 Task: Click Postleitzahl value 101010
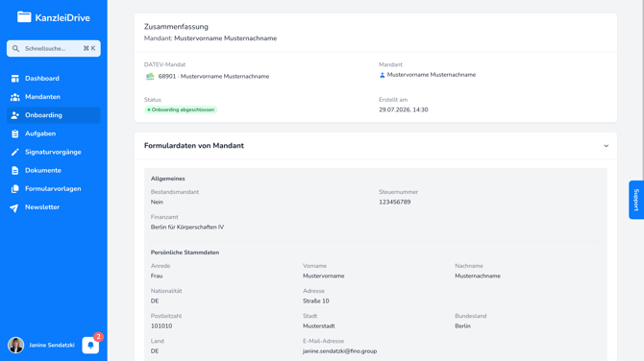click(161, 326)
